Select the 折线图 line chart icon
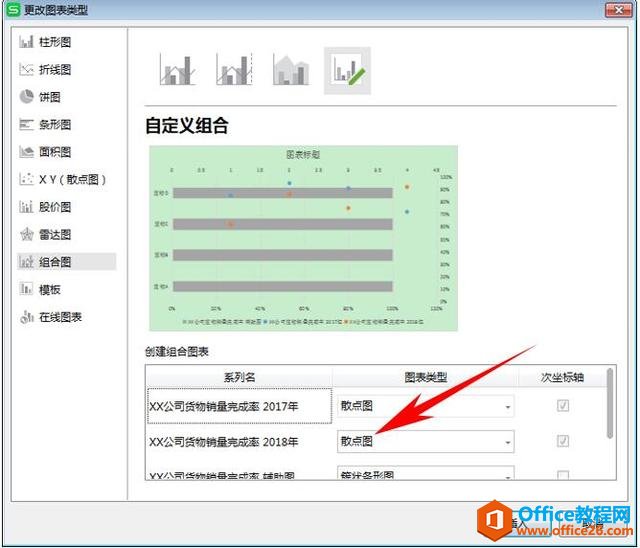The height and width of the screenshot is (548, 640). (26, 69)
